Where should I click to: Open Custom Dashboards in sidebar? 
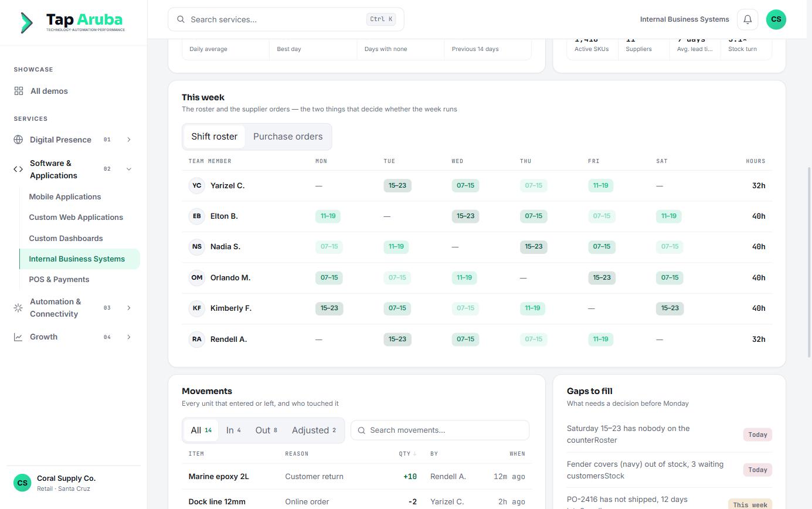pos(66,238)
